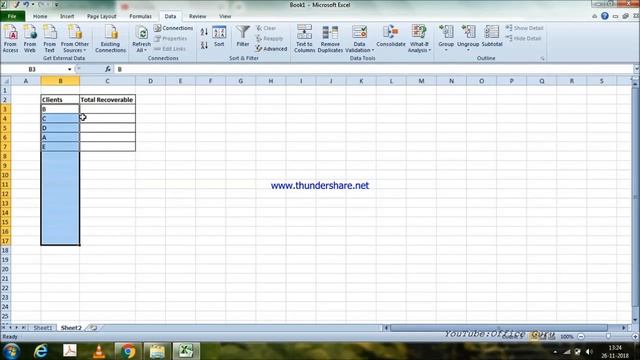This screenshot has height=360, width=640.
Task: Open Existing Connections
Action: (x=110, y=38)
